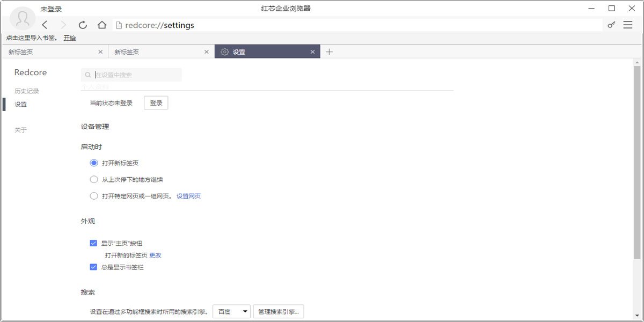Click the key icon right of the address bar
Image resolution: width=644 pixels, height=322 pixels.
coord(611,25)
